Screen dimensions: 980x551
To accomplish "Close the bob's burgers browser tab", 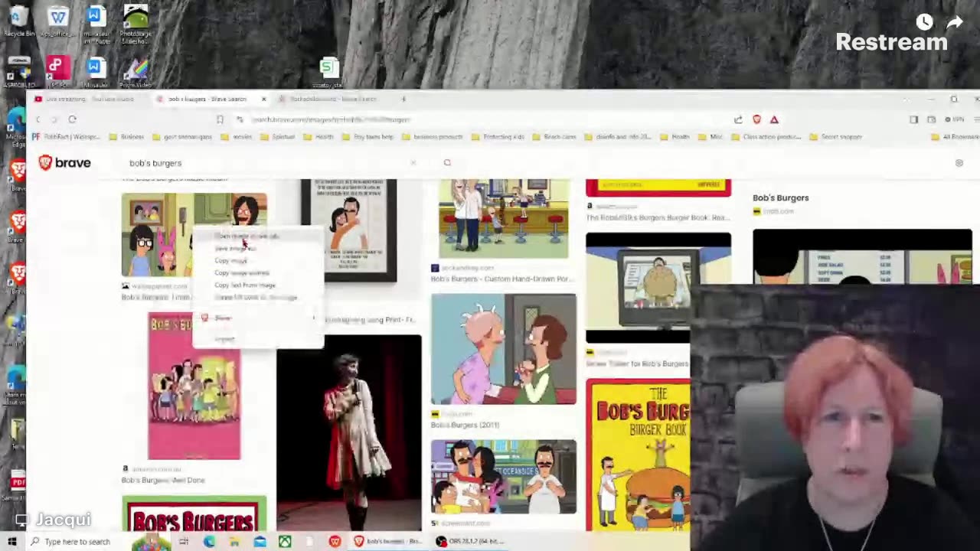I will click(263, 99).
